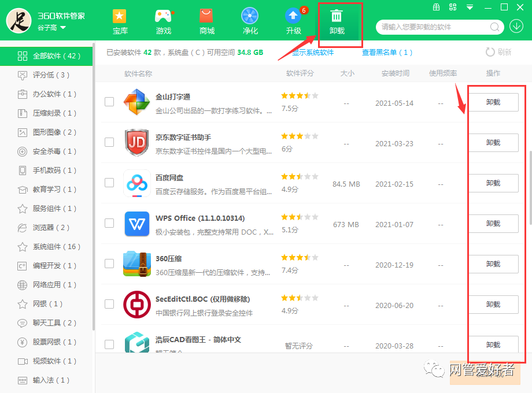Uninstall 京东数字证书助手 with 卸载 button

coord(493,142)
